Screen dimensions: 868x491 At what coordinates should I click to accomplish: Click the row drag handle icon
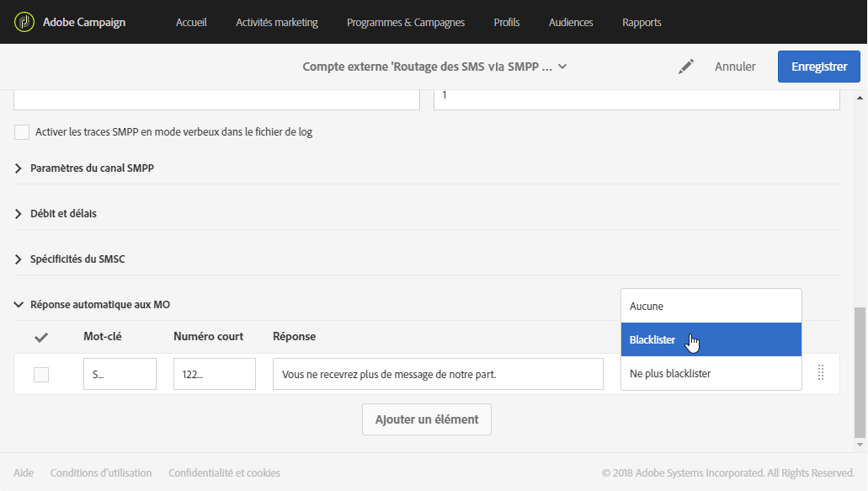click(821, 373)
